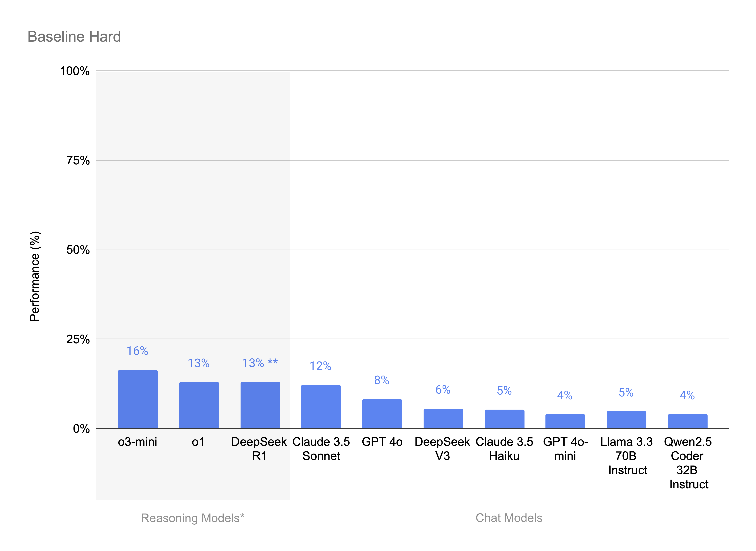The width and height of the screenshot is (756, 551).
Task: Click the o3-mini bar
Action: tap(138, 399)
